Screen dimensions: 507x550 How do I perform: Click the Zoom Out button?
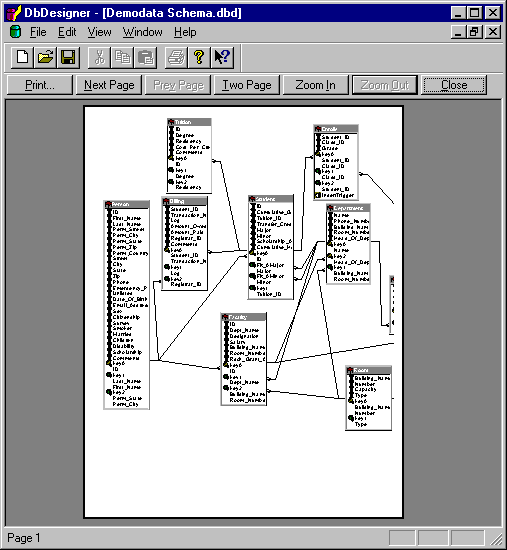pos(385,85)
